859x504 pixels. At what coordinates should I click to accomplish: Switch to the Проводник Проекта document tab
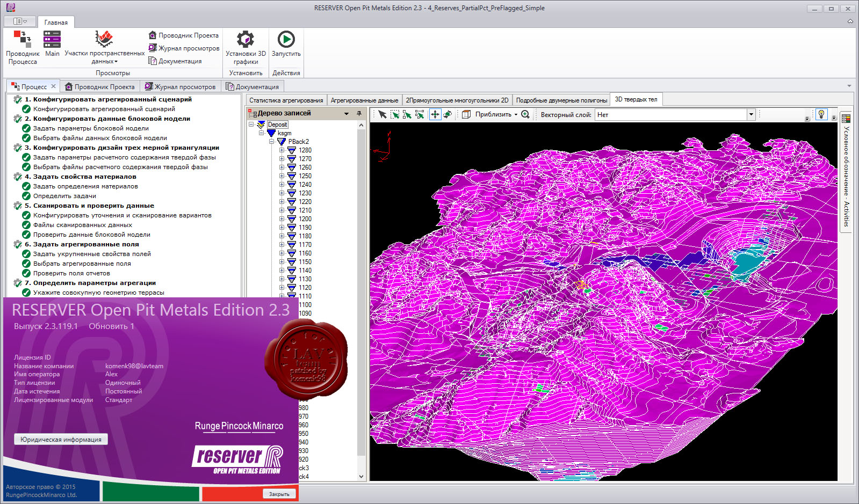100,86
